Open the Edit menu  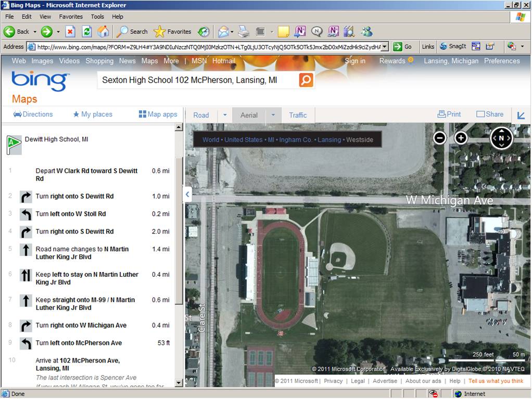click(x=27, y=17)
